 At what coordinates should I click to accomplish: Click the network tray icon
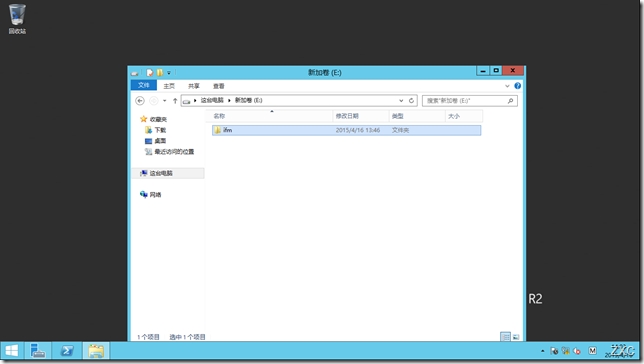(x=566, y=351)
